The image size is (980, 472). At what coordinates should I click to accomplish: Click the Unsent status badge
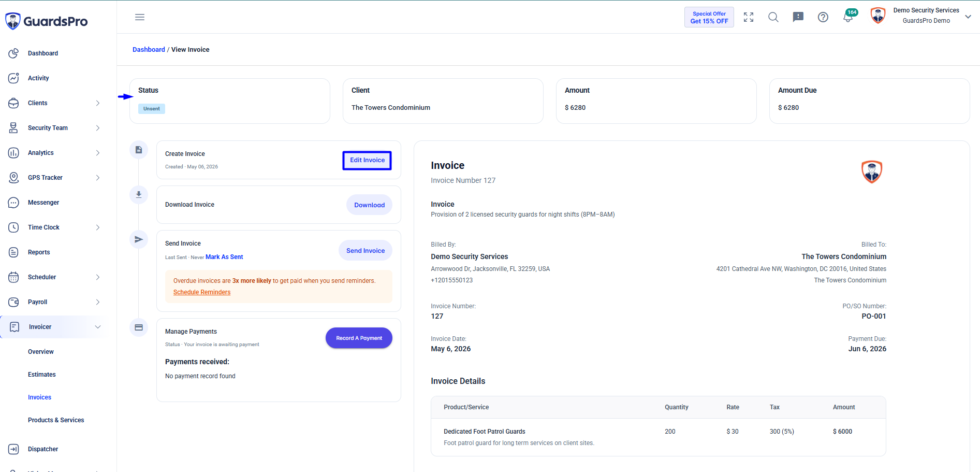pyautogui.click(x=152, y=109)
